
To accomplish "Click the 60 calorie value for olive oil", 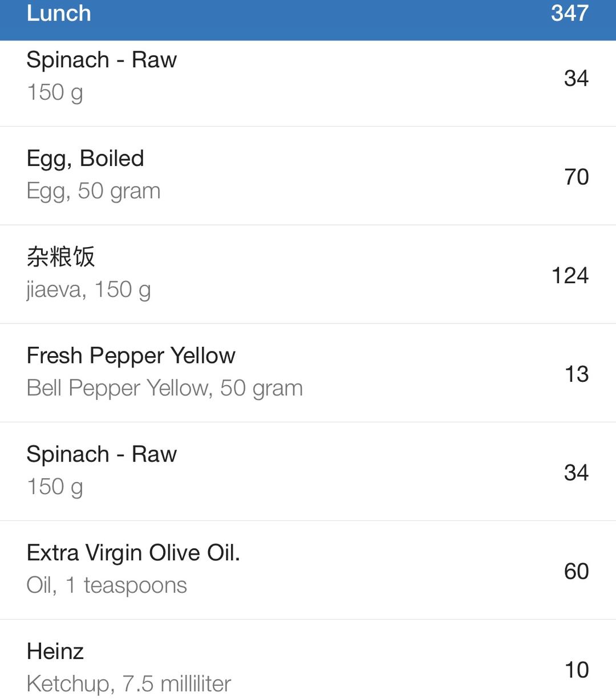I will point(576,571).
